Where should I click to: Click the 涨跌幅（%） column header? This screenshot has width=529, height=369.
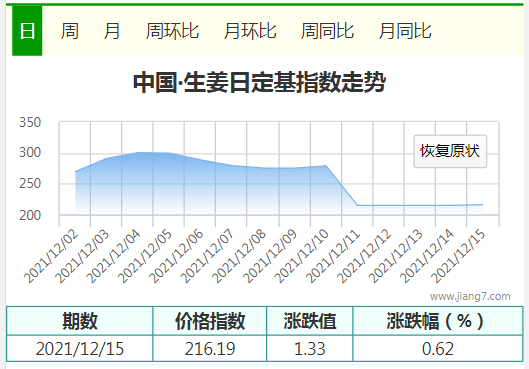438,321
